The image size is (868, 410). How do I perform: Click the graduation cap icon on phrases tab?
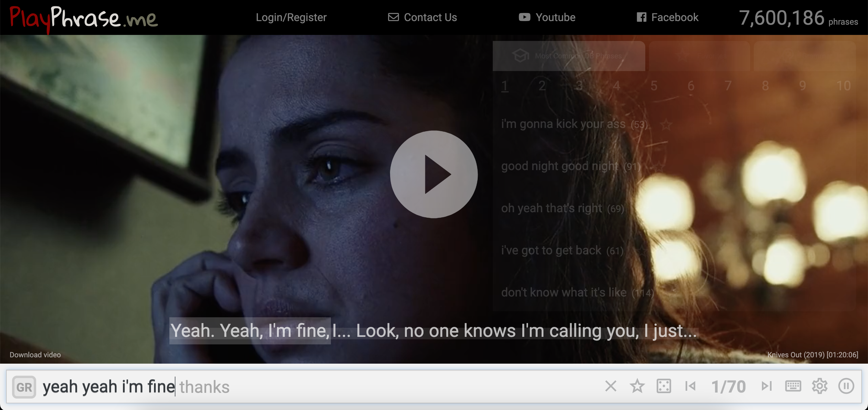tap(520, 56)
